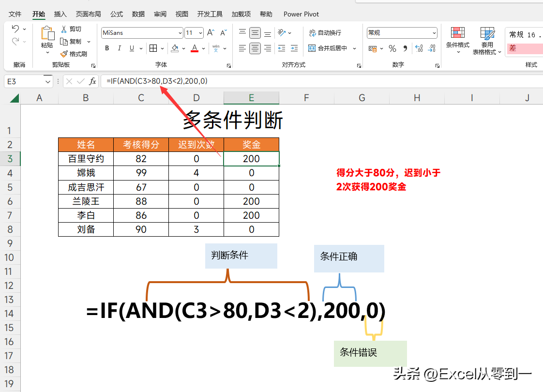Switch to the Data (数据) tab

click(138, 14)
